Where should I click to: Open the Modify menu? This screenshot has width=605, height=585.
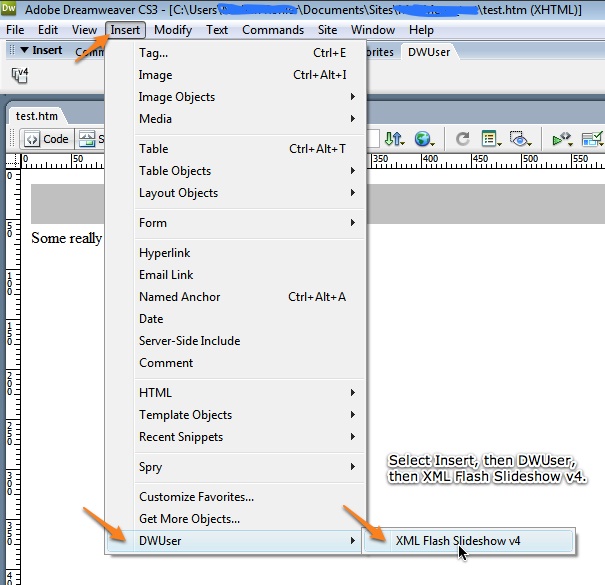(x=173, y=30)
